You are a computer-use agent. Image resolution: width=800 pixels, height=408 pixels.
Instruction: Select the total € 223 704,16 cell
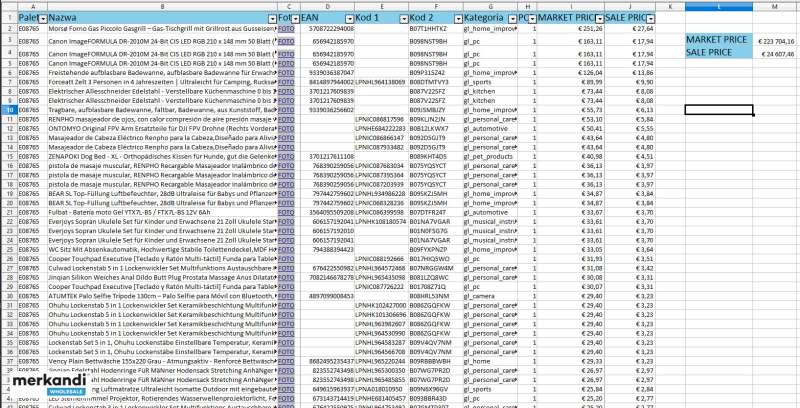(776, 41)
